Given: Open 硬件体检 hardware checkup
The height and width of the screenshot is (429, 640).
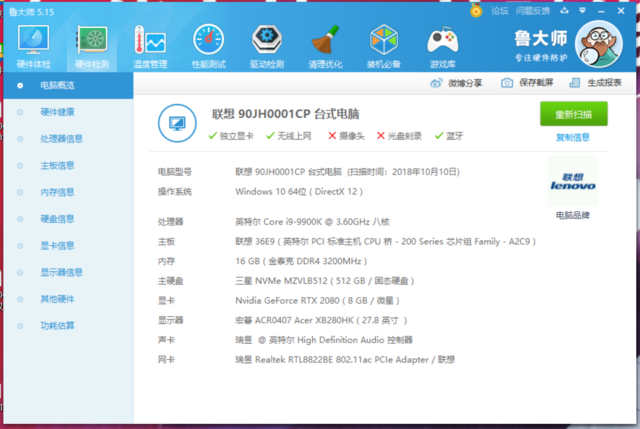Looking at the screenshot, I should [x=33, y=47].
